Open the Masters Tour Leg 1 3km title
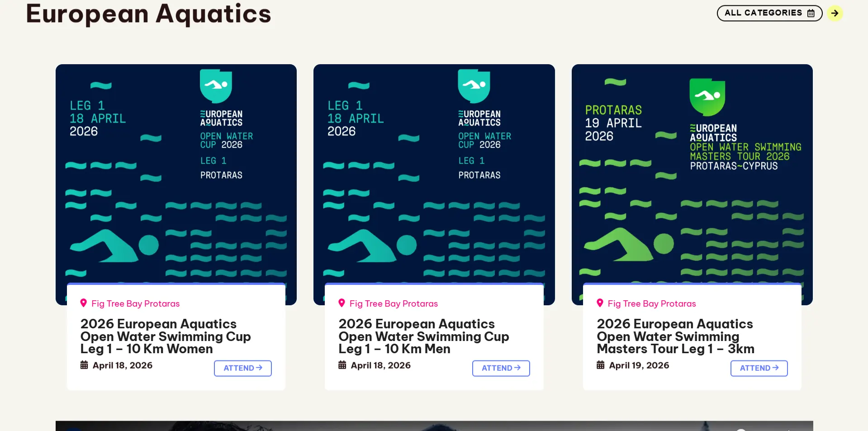 click(x=675, y=336)
